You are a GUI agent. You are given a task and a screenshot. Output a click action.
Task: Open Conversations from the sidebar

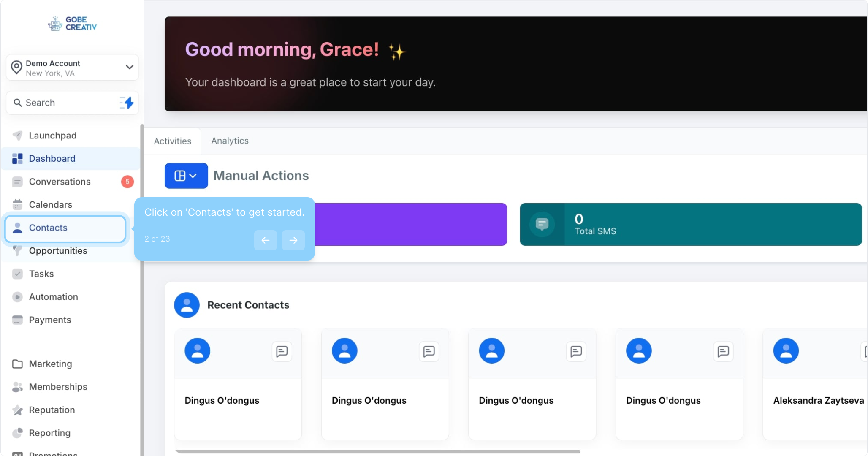60,182
